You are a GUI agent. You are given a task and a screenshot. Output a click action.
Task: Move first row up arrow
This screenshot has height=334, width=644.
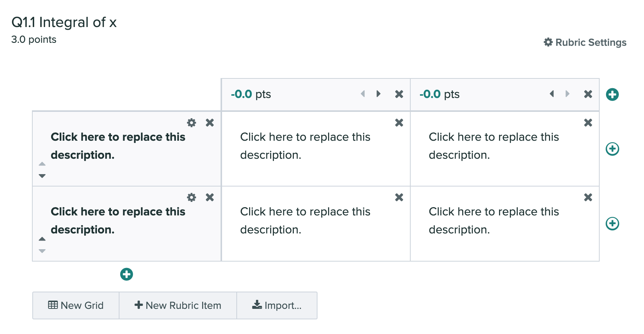(42, 164)
